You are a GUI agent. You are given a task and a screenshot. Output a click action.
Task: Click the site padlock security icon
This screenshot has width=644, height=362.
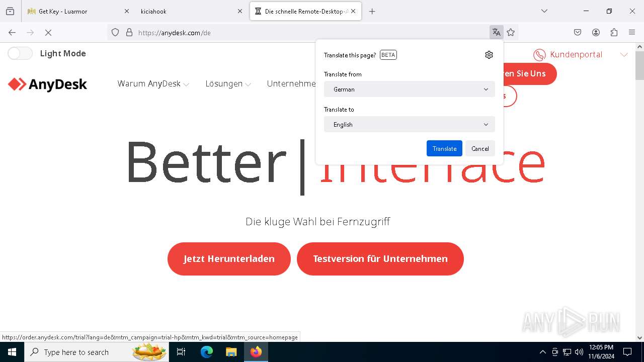[129, 32]
